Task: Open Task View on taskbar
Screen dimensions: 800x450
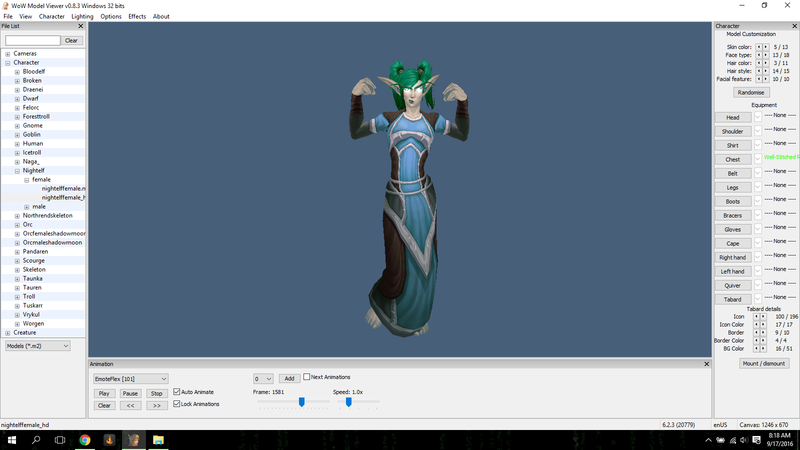Action: pyautogui.click(x=60, y=440)
